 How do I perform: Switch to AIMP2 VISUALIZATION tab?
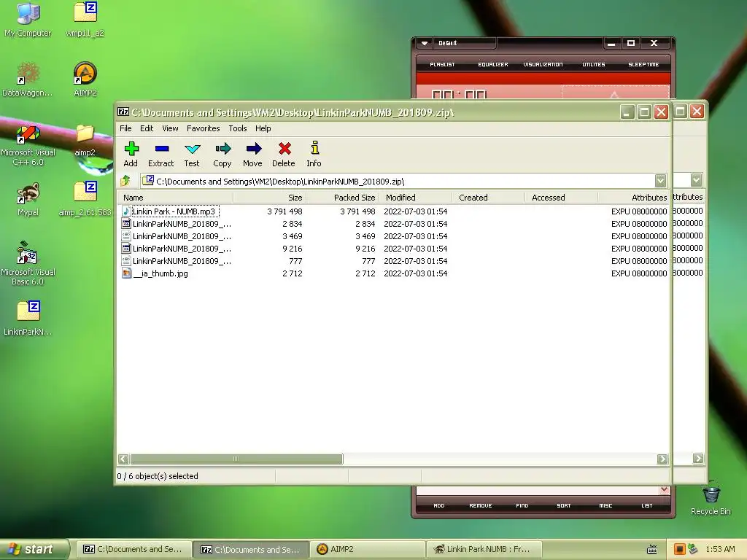pos(543,64)
